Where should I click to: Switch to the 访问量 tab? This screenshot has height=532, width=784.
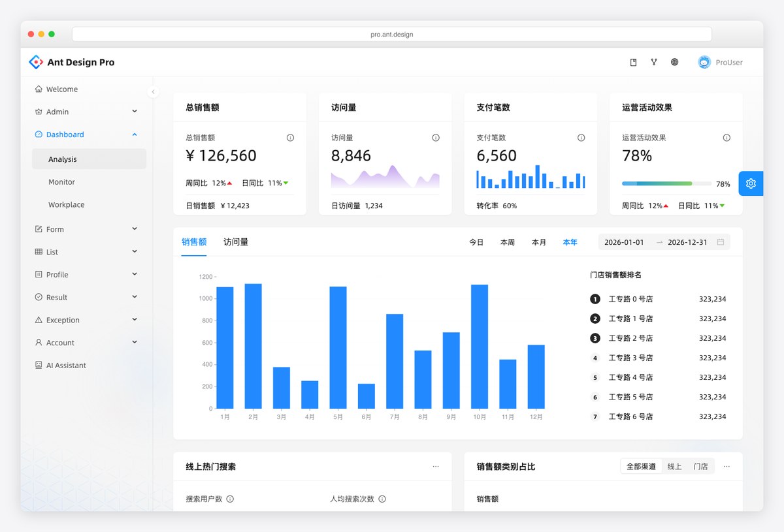236,242
